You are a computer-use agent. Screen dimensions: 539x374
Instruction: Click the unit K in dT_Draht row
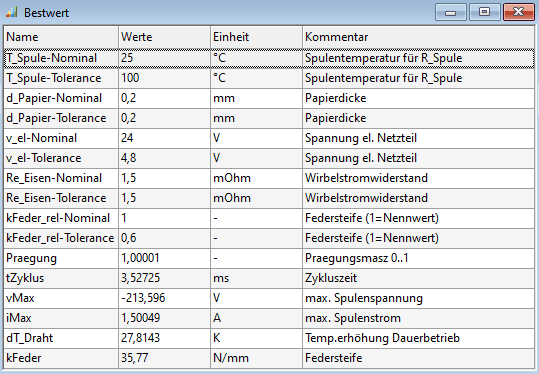click(217, 338)
